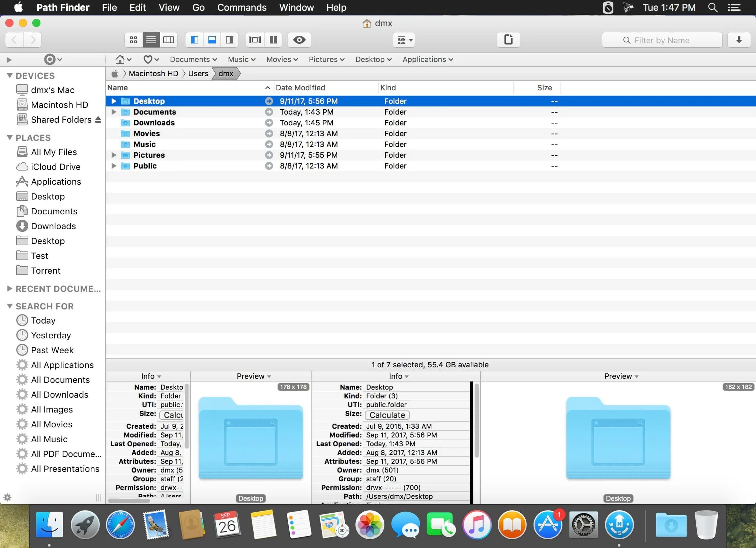Select the Movies folder row
The height and width of the screenshot is (548, 756).
coord(431,133)
